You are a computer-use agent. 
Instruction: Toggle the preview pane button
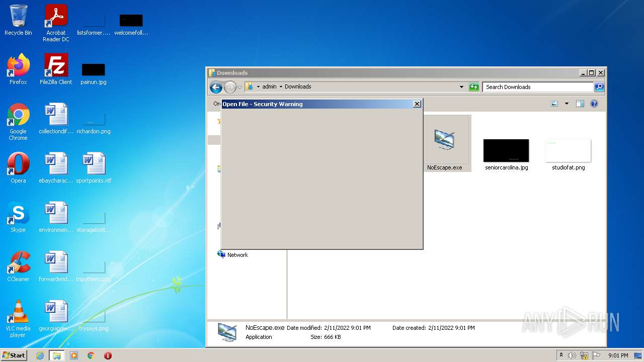(580, 104)
